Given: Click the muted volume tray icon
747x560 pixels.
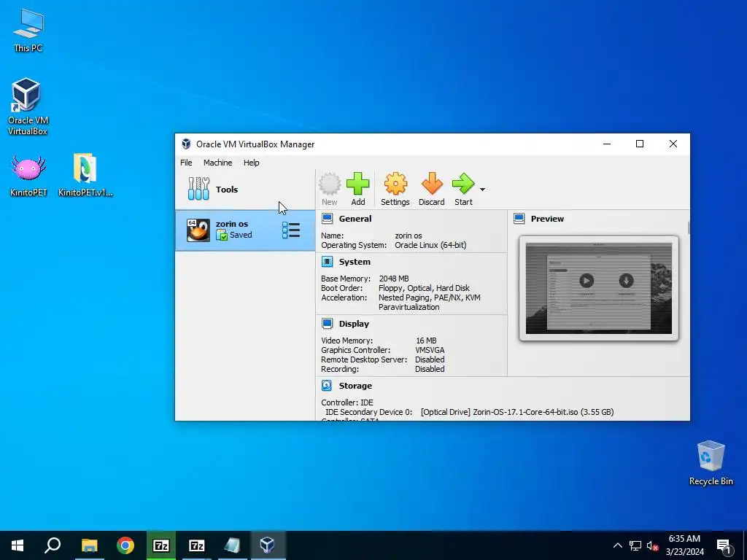Looking at the screenshot, I should tap(652, 545).
